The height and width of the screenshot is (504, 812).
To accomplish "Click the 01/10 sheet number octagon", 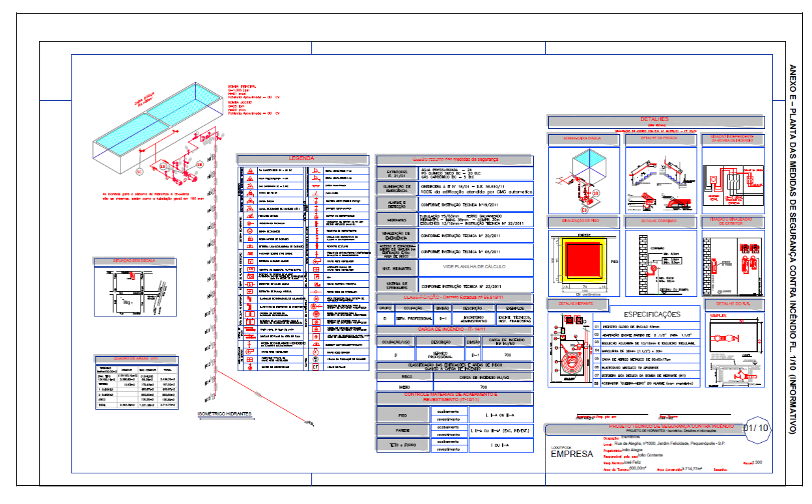I will pos(756,428).
